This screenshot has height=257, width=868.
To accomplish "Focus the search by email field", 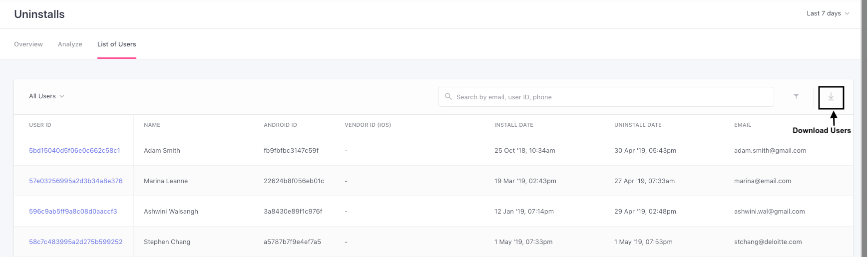I will click(x=609, y=97).
